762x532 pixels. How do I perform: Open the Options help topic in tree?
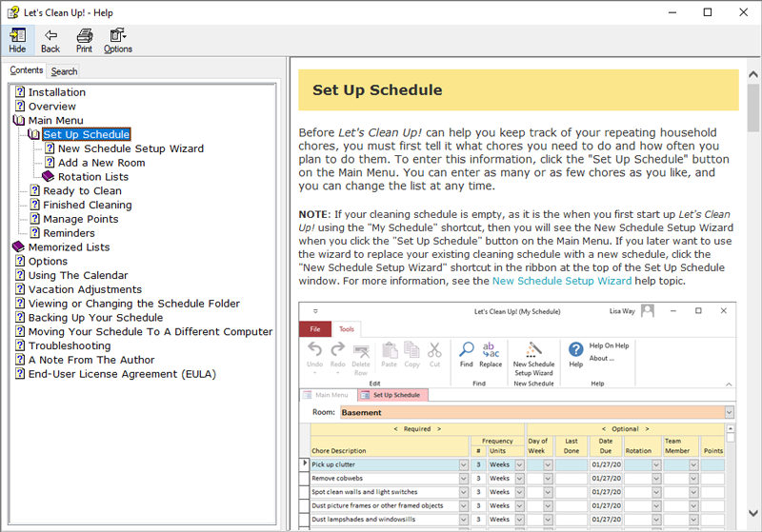point(49,261)
